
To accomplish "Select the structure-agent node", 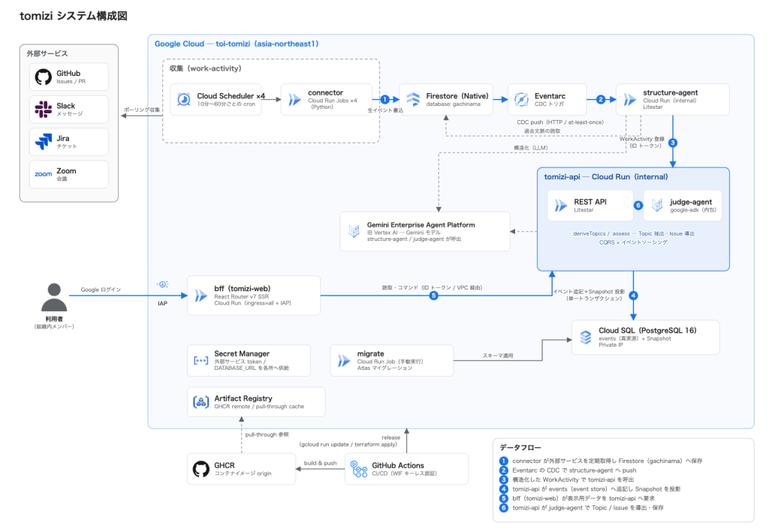I will coord(672,100).
